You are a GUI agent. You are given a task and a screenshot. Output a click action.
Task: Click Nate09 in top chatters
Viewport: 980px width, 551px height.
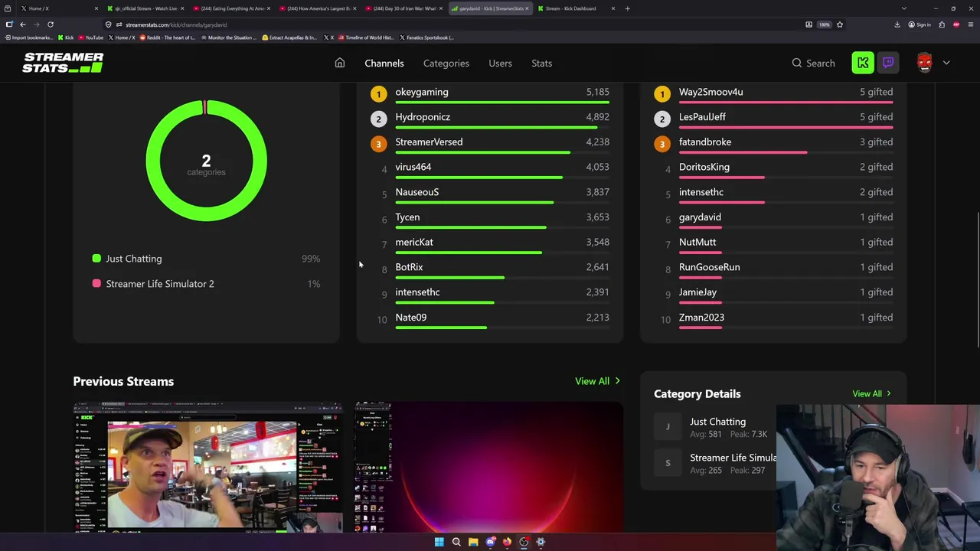click(x=411, y=317)
